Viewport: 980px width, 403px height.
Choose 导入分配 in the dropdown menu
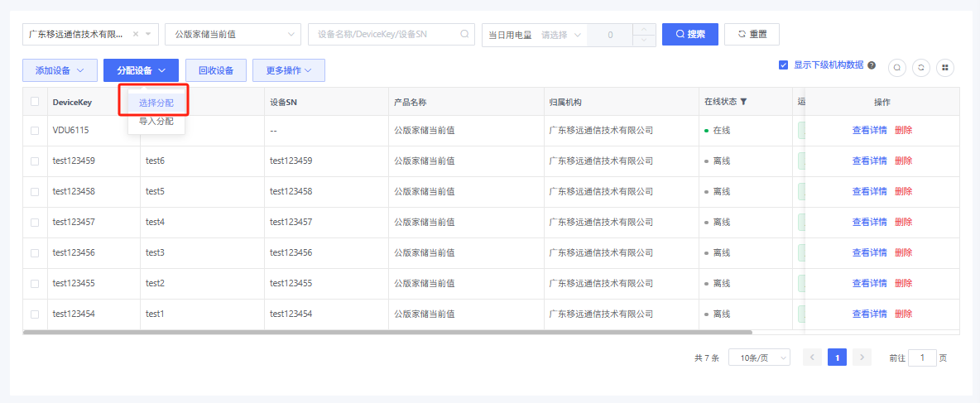(156, 122)
